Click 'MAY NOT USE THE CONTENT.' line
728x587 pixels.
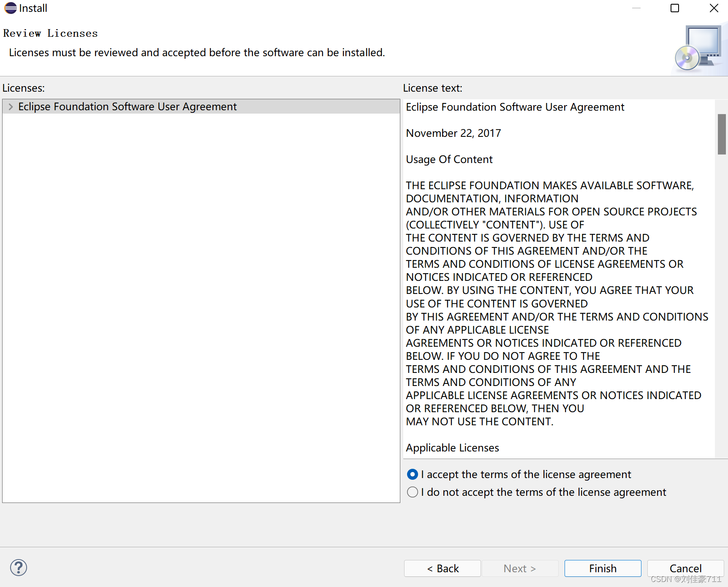(x=479, y=421)
